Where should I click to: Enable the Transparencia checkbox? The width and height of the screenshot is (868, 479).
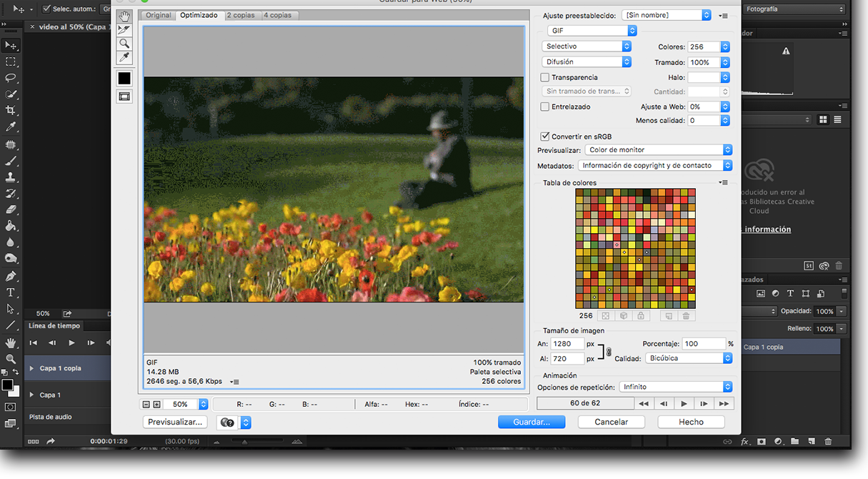coord(545,77)
